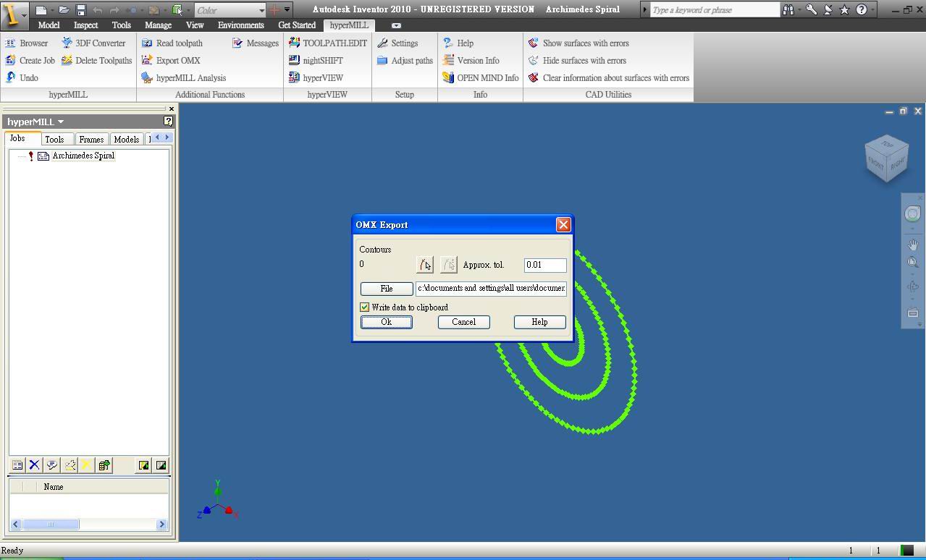
Task: Click the ViewCube
Action: (x=887, y=158)
